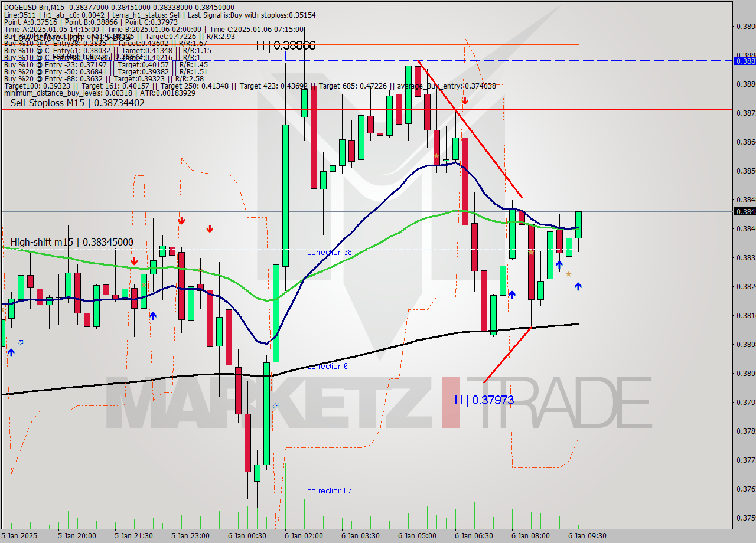Image resolution: width=756 pixels, height=543 pixels.
Task: Click the '6 Jan 02:00' time axis label
Action: 304,536
